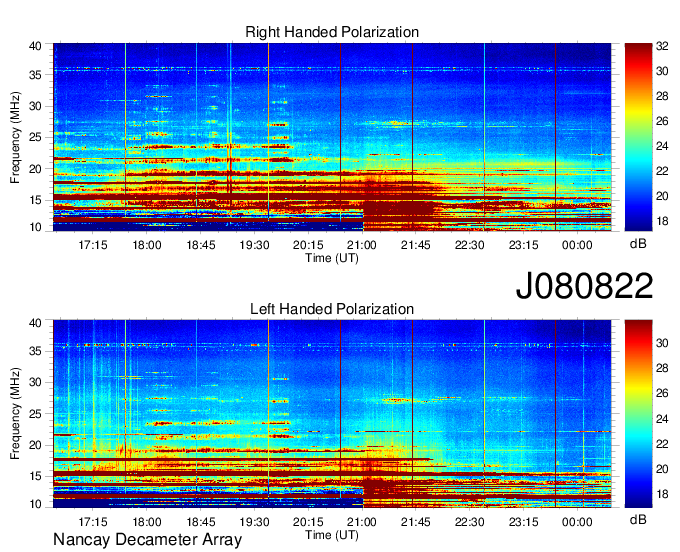Viewport: 680px width, 552px height.
Task: Click the 20:15 tick on the left-handed plot
Action: point(308,522)
